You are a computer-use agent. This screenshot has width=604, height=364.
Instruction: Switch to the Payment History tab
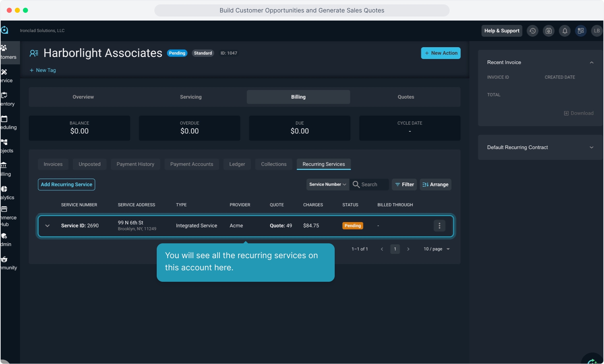coord(135,164)
